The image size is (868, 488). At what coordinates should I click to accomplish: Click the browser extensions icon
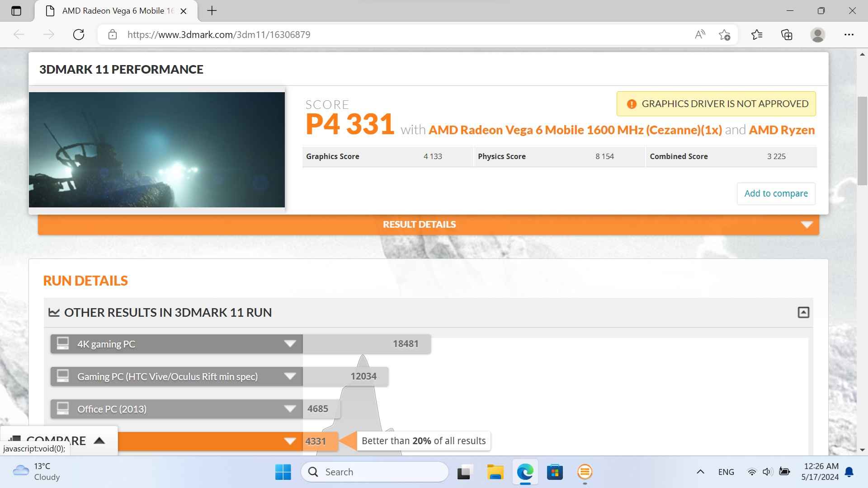tap(788, 34)
